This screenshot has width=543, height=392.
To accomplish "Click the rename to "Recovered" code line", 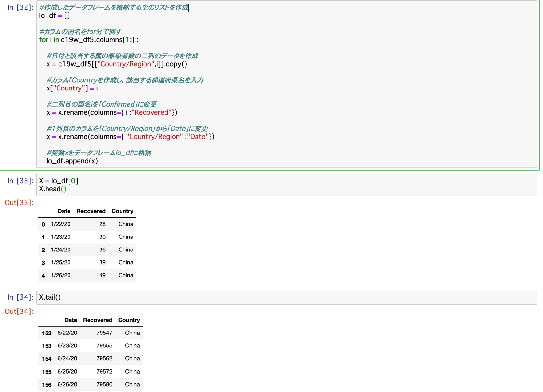I will (x=112, y=112).
